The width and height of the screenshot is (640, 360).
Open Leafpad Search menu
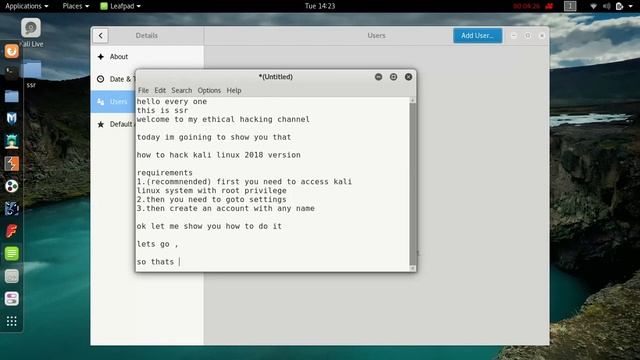(182, 90)
